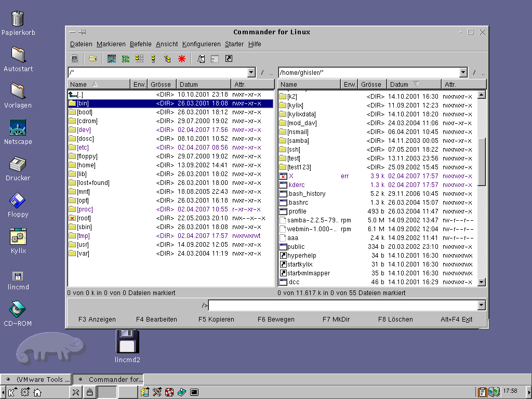Click the lifebuoy help icon in the panel

169,393
